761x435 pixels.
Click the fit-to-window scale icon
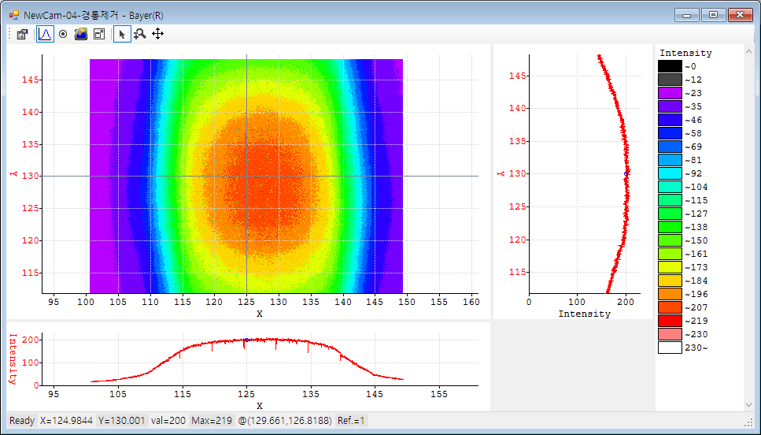click(99, 34)
